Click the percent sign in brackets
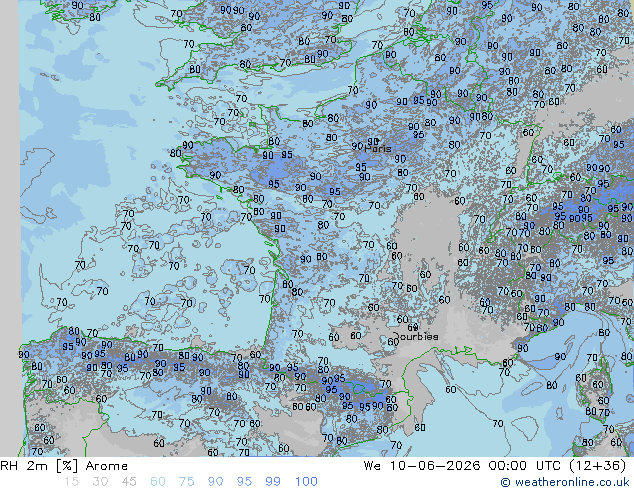Image resolution: width=634 pixels, height=490 pixels. click(x=67, y=466)
